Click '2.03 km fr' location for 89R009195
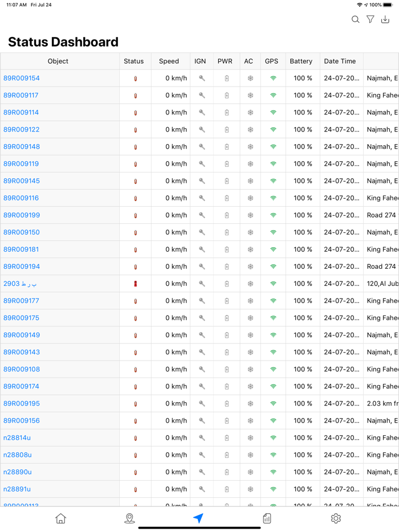 tap(382, 403)
